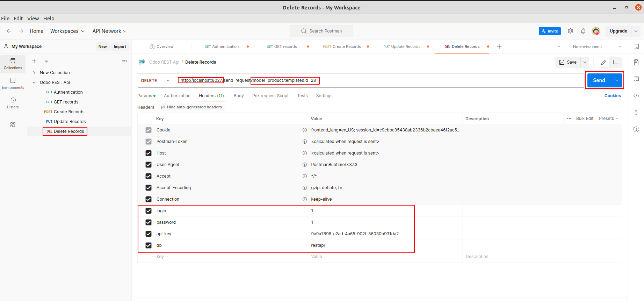
Task: Click the request URL field
Action: [381, 80]
